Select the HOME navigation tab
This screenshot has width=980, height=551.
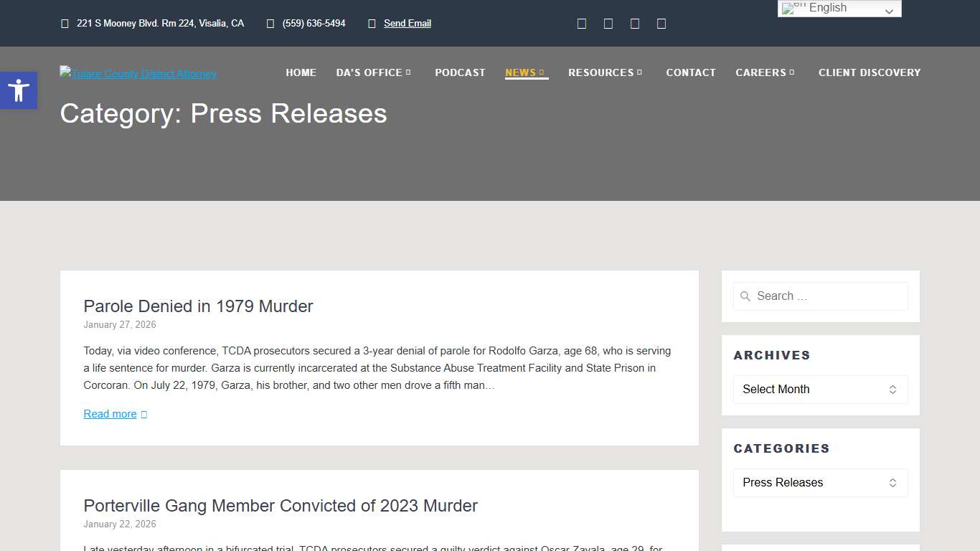coord(301,72)
